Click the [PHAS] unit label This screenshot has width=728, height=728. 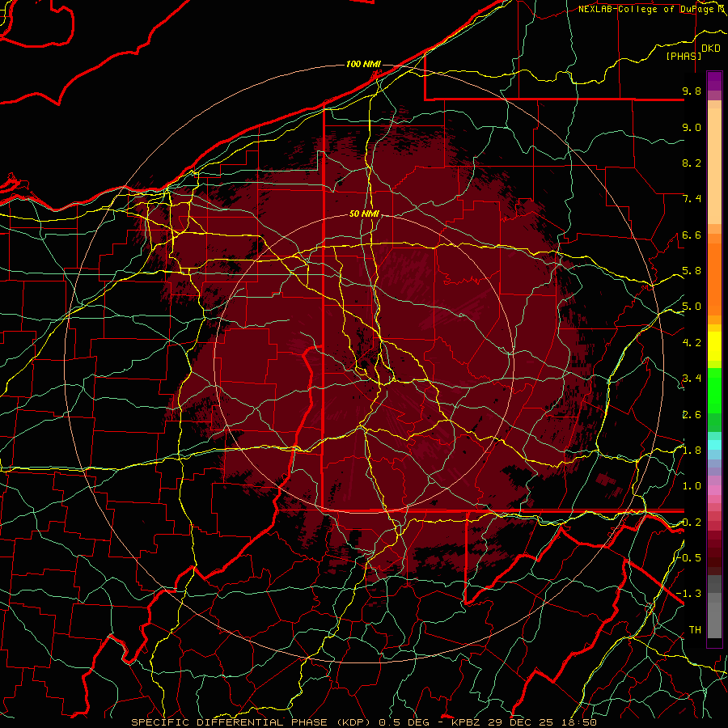pyautogui.click(x=684, y=56)
